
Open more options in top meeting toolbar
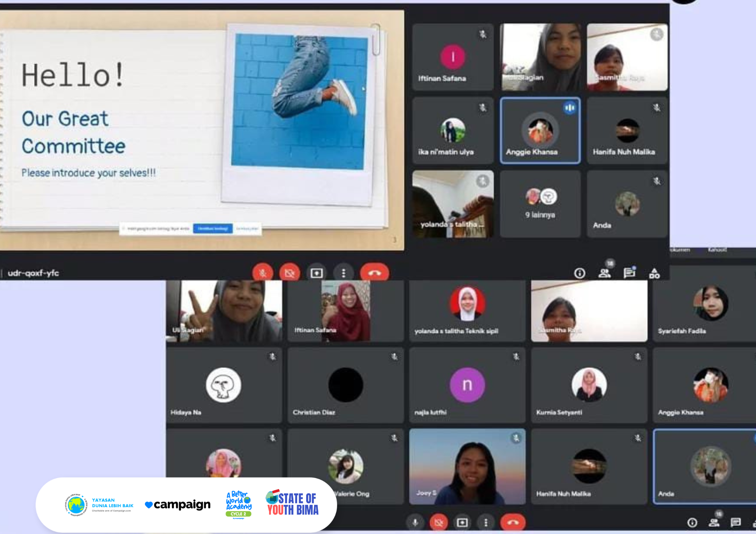click(x=343, y=273)
